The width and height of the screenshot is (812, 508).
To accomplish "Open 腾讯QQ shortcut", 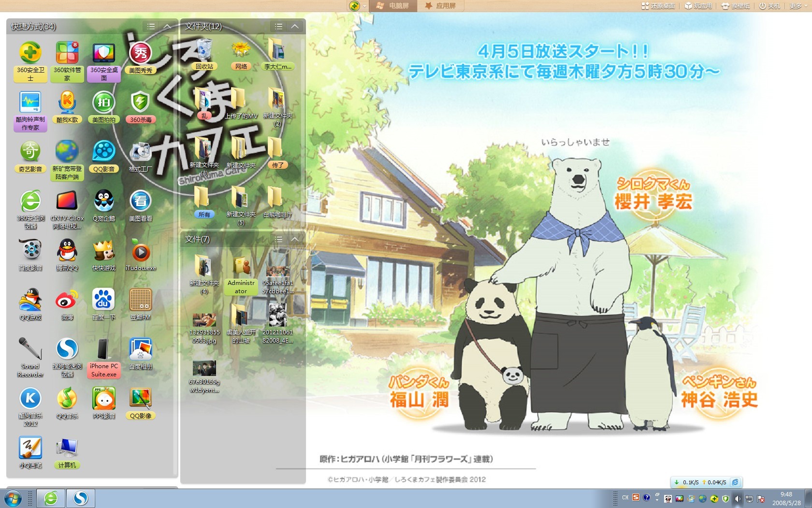I will [67, 255].
